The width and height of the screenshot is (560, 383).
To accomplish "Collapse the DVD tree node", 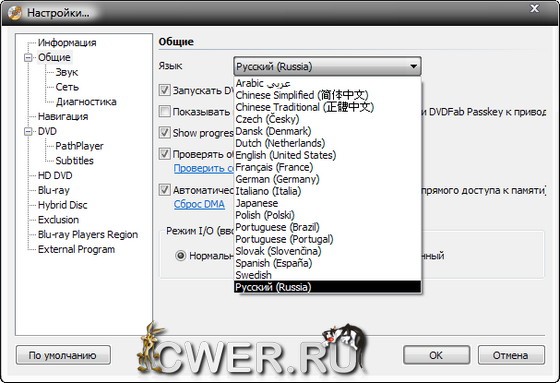I will pyautogui.click(x=28, y=131).
